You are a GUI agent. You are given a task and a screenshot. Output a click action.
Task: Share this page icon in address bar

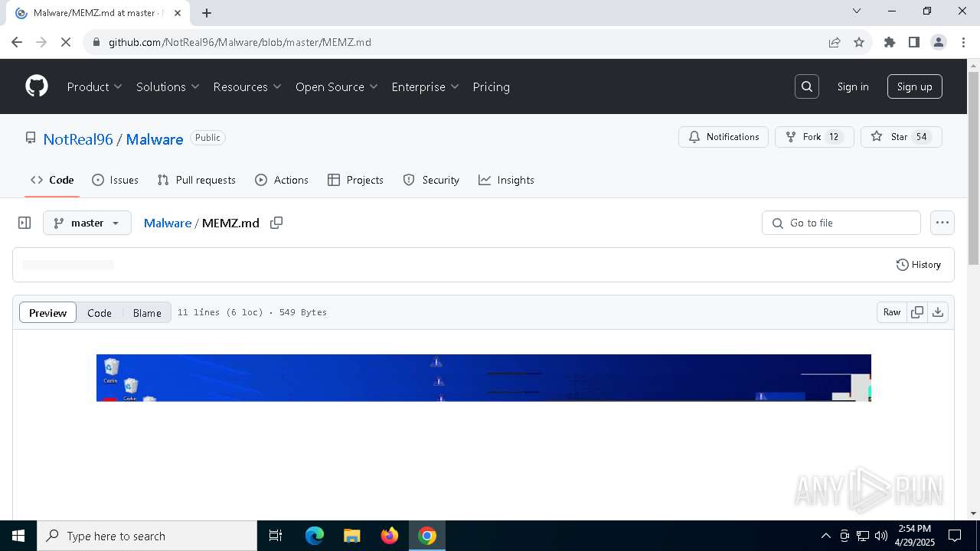coord(835,42)
